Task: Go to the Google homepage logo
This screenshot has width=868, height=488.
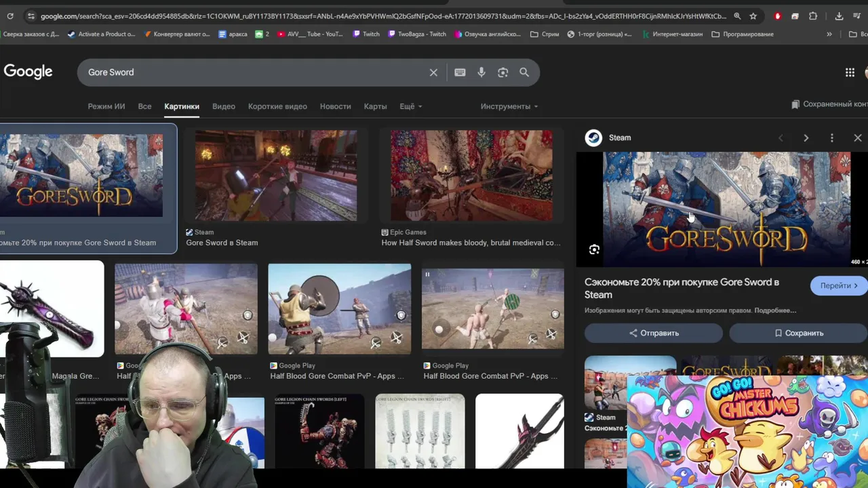Action: tap(28, 72)
